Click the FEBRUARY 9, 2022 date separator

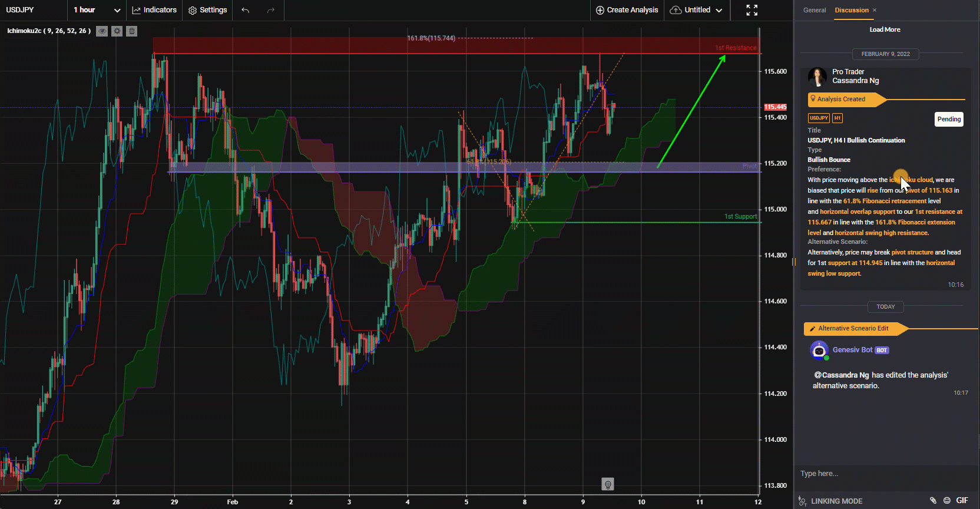click(x=885, y=54)
